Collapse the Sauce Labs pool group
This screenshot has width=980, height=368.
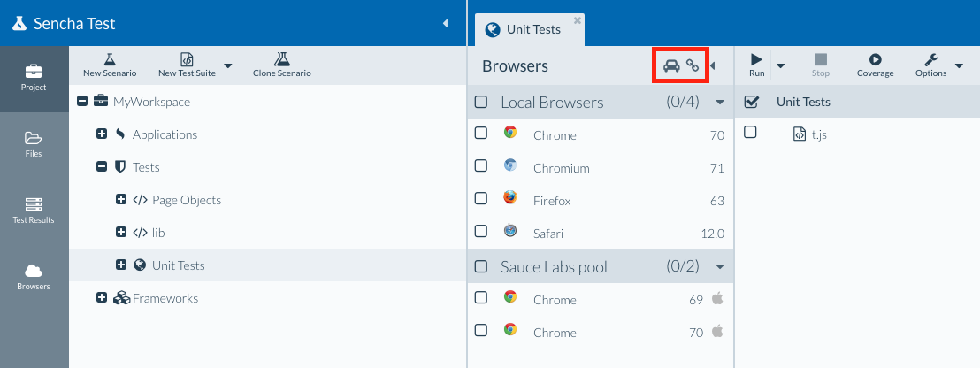[x=720, y=267]
